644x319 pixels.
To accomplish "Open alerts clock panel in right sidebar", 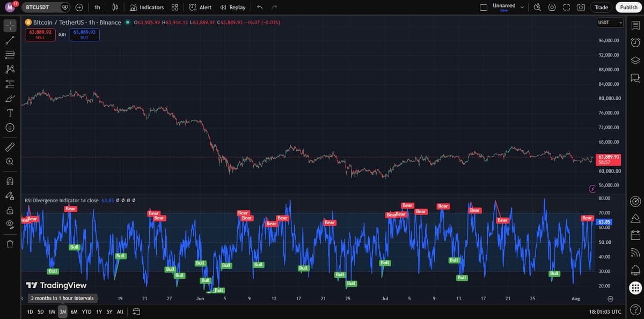I will pos(635,42).
